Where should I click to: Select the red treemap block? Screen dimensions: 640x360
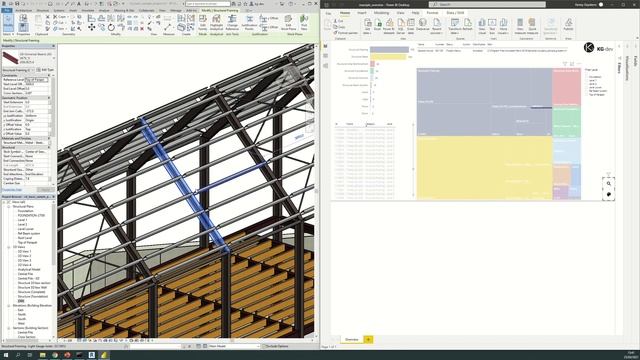[567, 87]
